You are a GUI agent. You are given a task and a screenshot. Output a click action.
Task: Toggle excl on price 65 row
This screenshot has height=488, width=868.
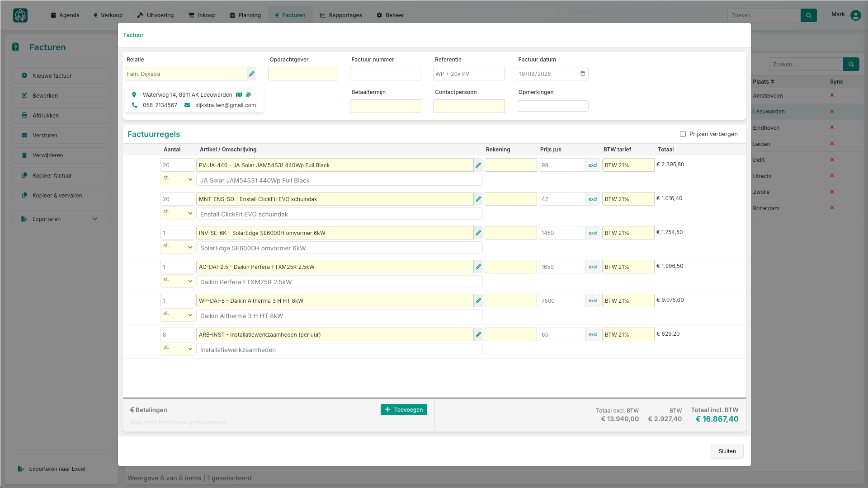593,335
